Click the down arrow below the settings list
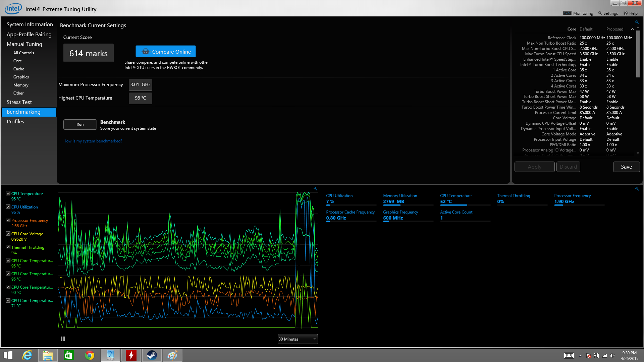 [638, 153]
